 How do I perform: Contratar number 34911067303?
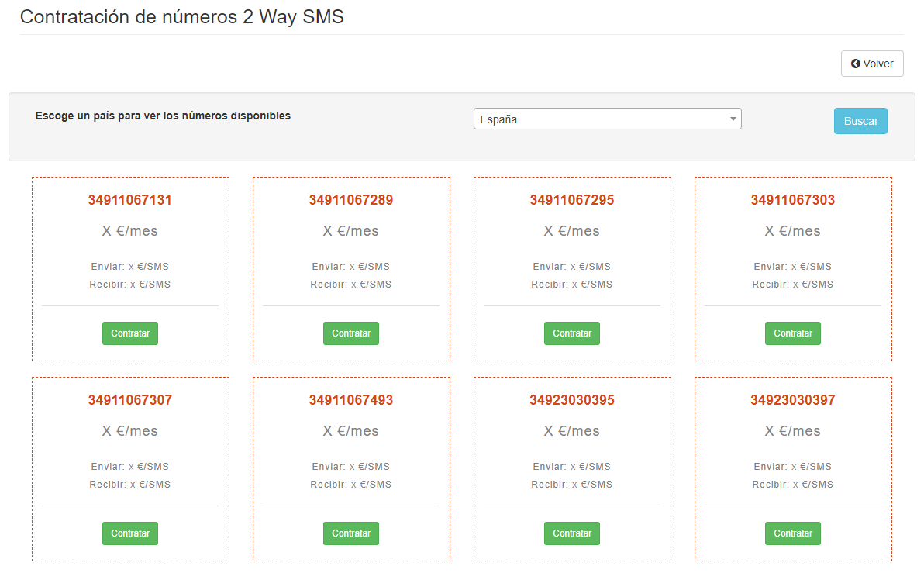[793, 333]
